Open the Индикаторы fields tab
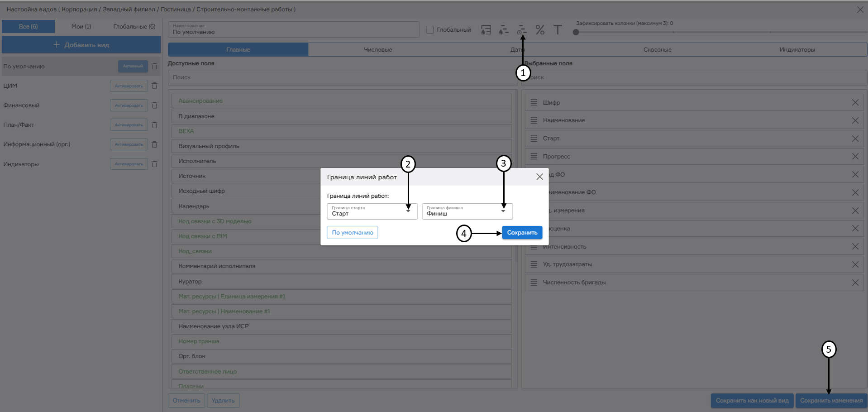The height and width of the screenshot is (412, 868). 797,50
